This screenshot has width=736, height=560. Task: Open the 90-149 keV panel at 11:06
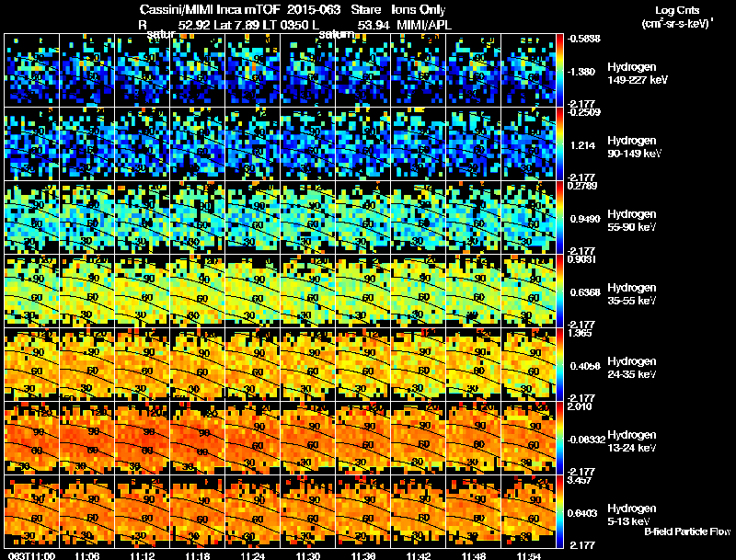(86, 144)
